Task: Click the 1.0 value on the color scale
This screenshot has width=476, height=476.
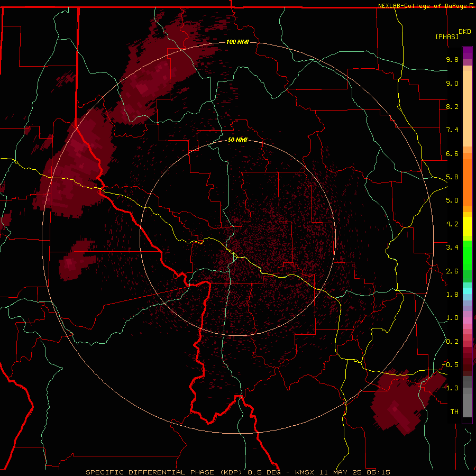Action: click(x=452, y=318)
